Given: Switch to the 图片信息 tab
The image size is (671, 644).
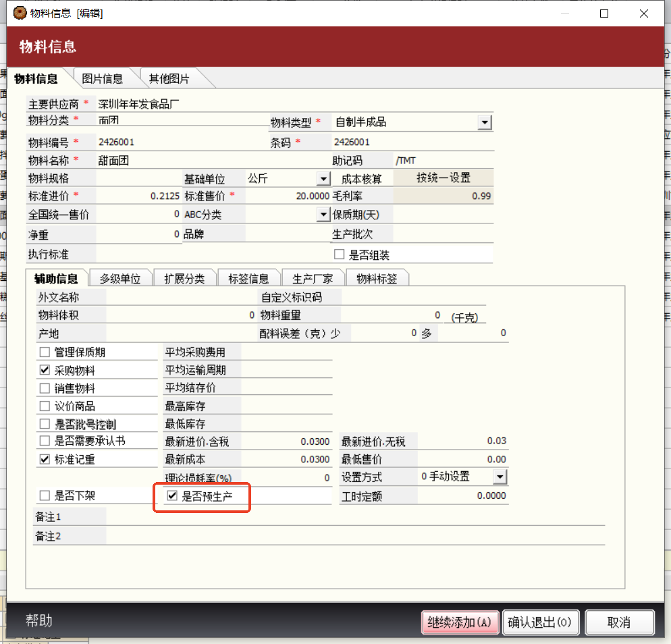Looking at the screenshot, I should [103, 79].
